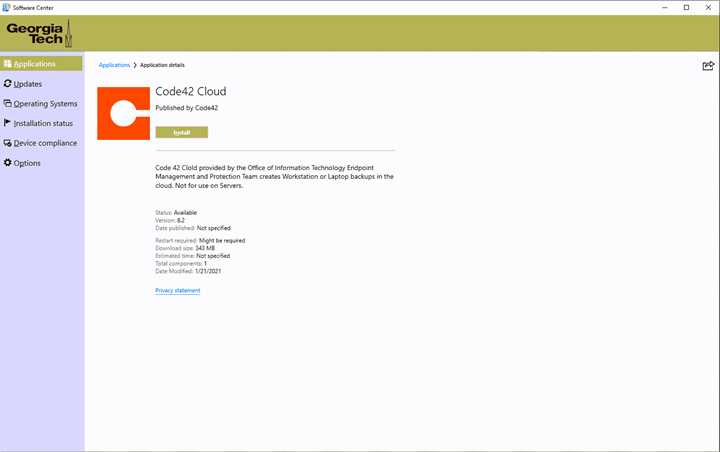Switch to the Device compliance section

(x=45, y=143)
